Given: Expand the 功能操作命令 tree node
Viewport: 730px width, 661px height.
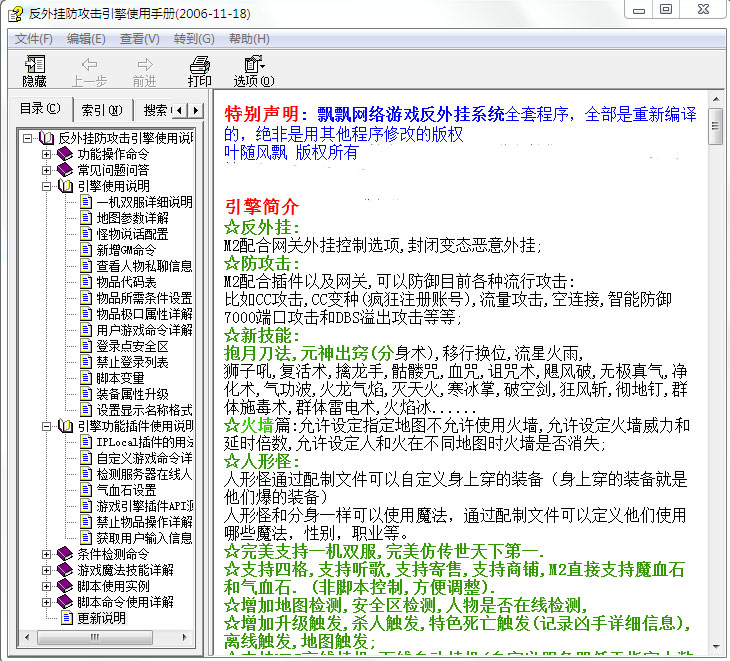Looking at the screenshot, I should click(46, 154).
